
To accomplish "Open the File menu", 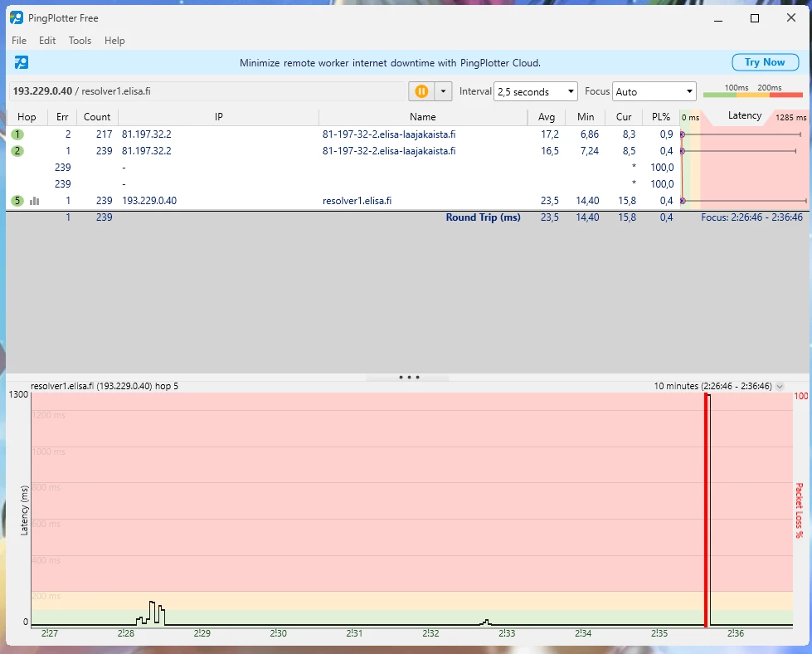I will point(19,41).
